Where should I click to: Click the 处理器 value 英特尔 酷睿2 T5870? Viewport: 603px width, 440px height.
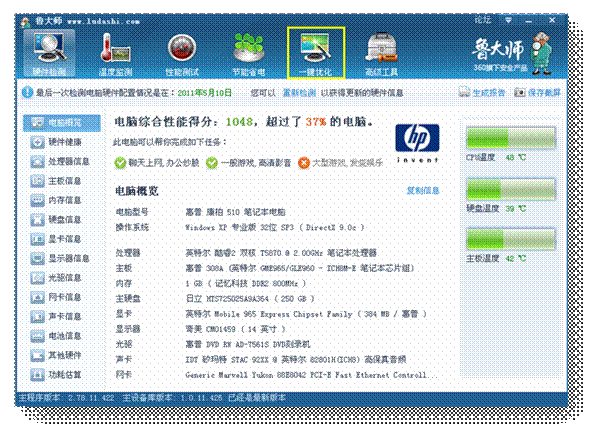click(x=281, y=253)
